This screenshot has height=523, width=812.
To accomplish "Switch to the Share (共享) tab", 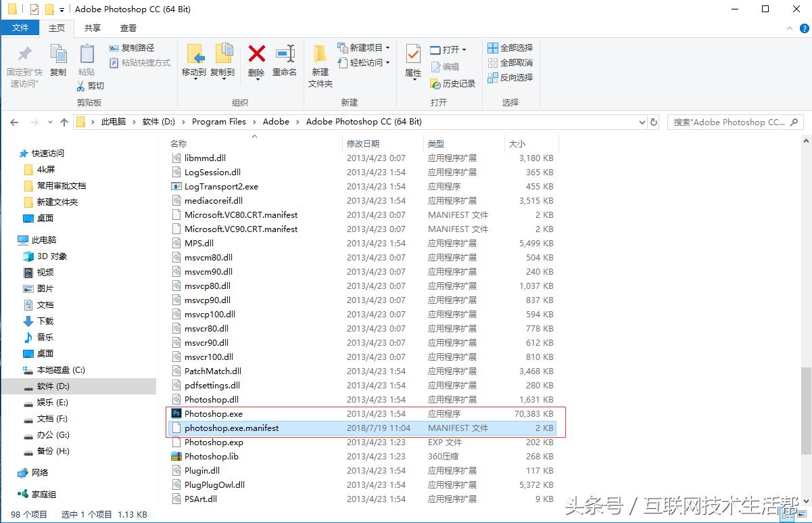I will [x=93, y=28].
